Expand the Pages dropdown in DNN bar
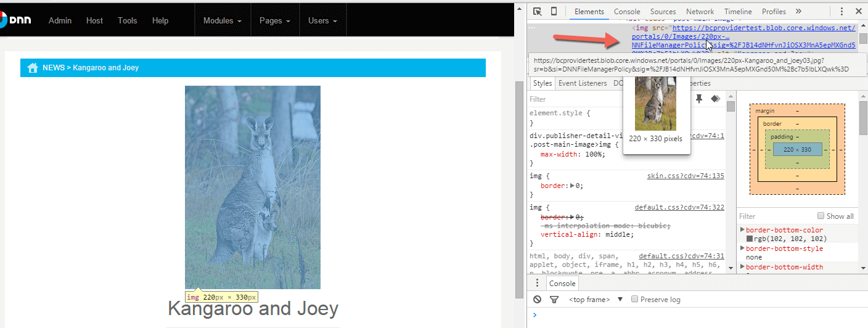The height and width of the screenshot is (328, 868). pos(274,20)
